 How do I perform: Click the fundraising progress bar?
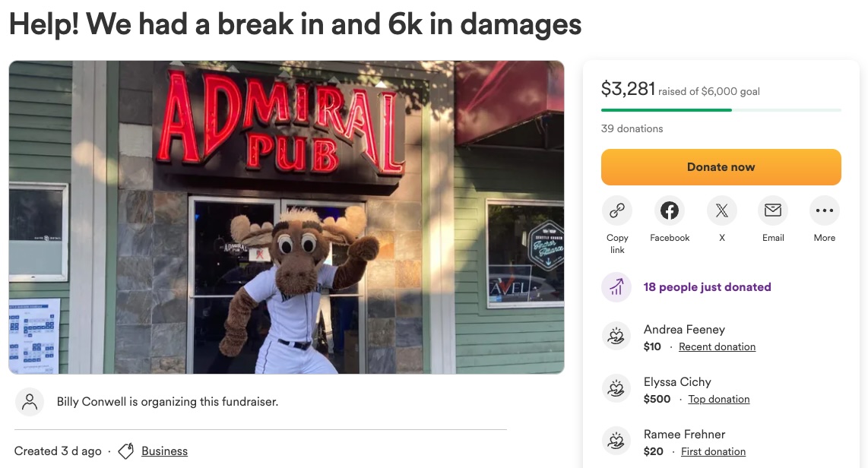(721, 110)
